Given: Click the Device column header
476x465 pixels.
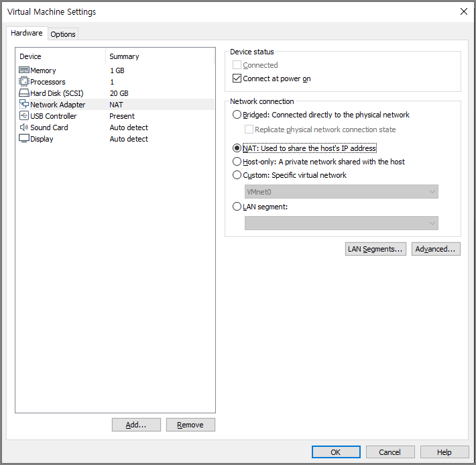Looking at the screenshot, I should pyautogui.click(x=30, y=56).
